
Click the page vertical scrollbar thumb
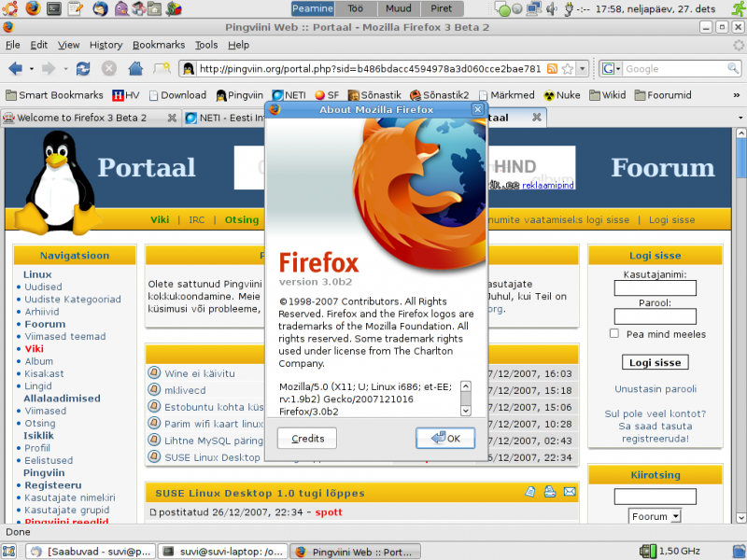coord(740,158)
